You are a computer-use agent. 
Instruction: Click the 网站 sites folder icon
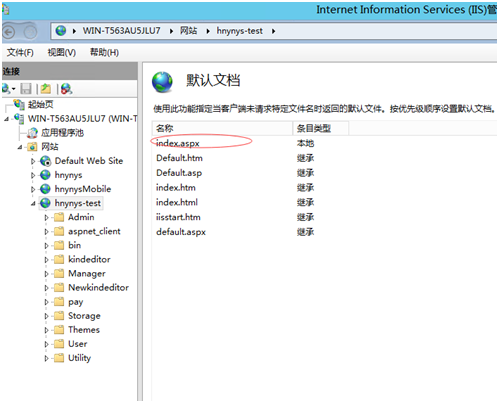(x=32, y=147)
